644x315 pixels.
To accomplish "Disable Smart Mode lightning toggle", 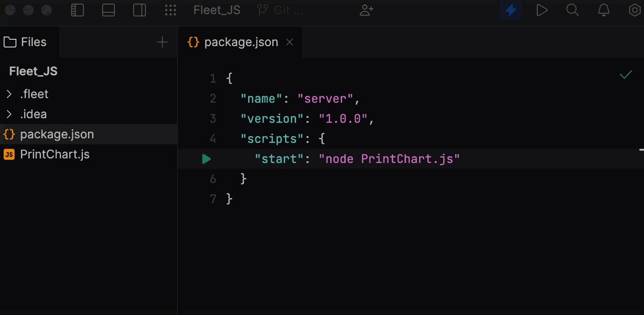I will [510, 10].
